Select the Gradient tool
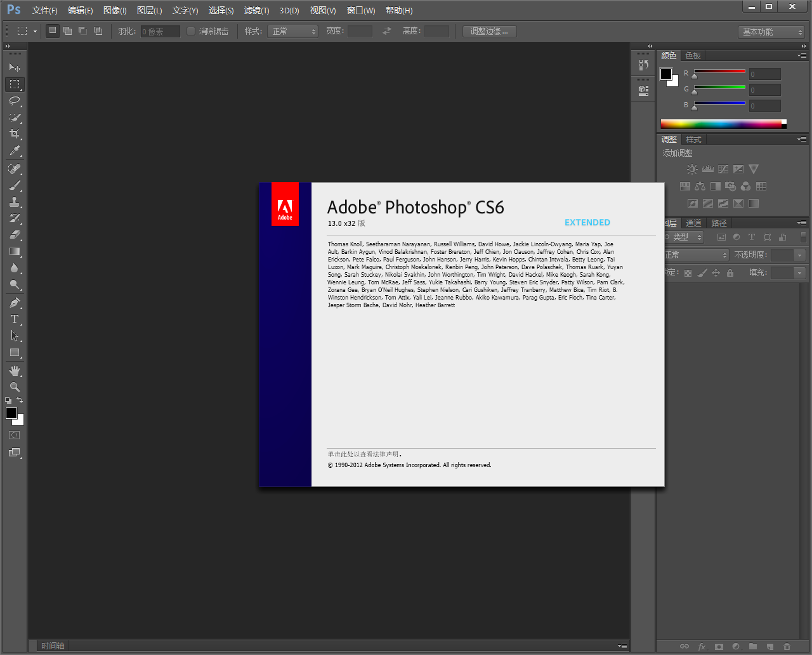 (15, 251)
